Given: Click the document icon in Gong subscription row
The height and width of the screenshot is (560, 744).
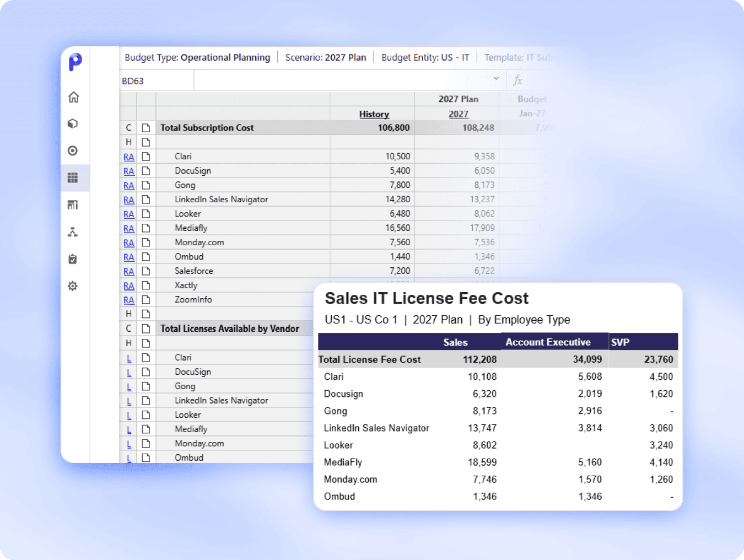Looking at the screenshot, I should tap(146, 185).
